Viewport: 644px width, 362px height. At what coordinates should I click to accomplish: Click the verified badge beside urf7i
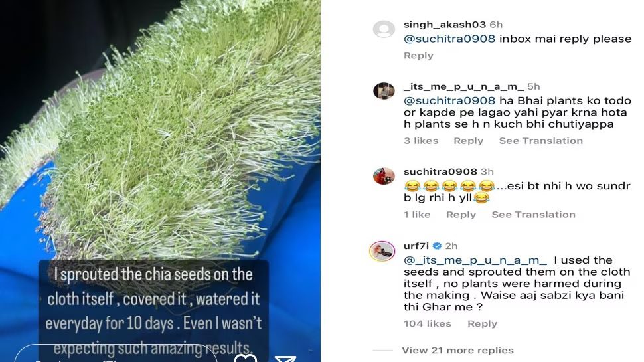point(437,246)
